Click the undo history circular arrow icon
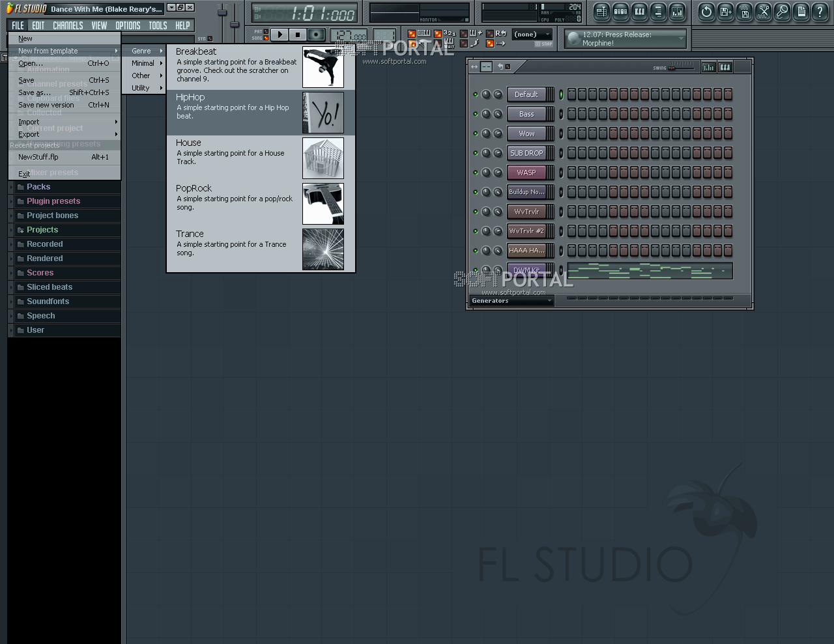 coord(706,11)
